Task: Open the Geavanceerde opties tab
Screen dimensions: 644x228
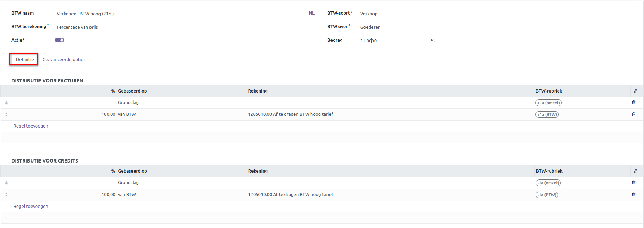Action: 64,60
